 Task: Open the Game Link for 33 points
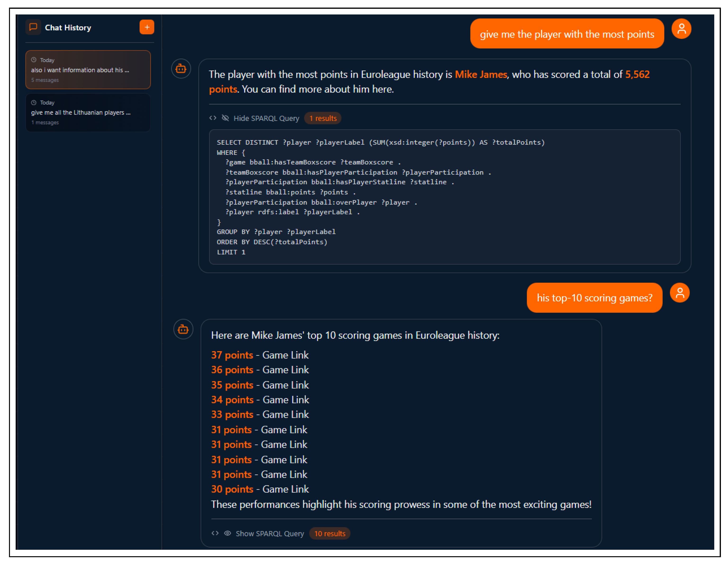286,415
